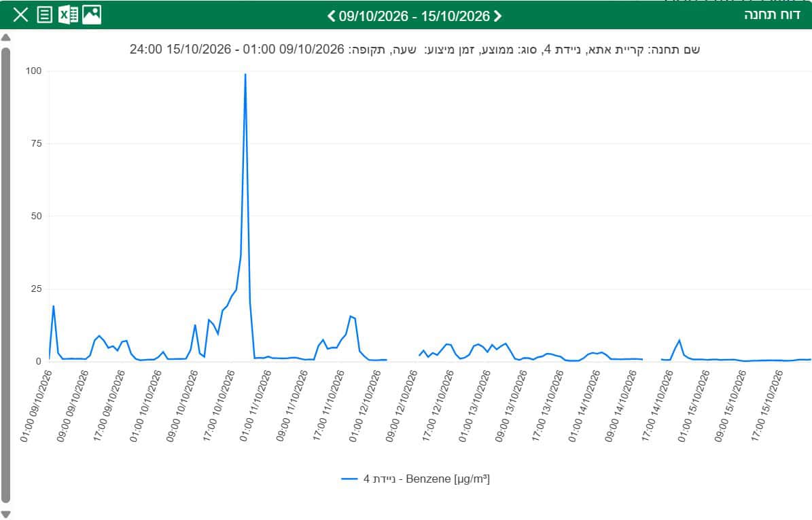Click the x-axis label 01:00 09/10/2026

(x=36, y=406)
